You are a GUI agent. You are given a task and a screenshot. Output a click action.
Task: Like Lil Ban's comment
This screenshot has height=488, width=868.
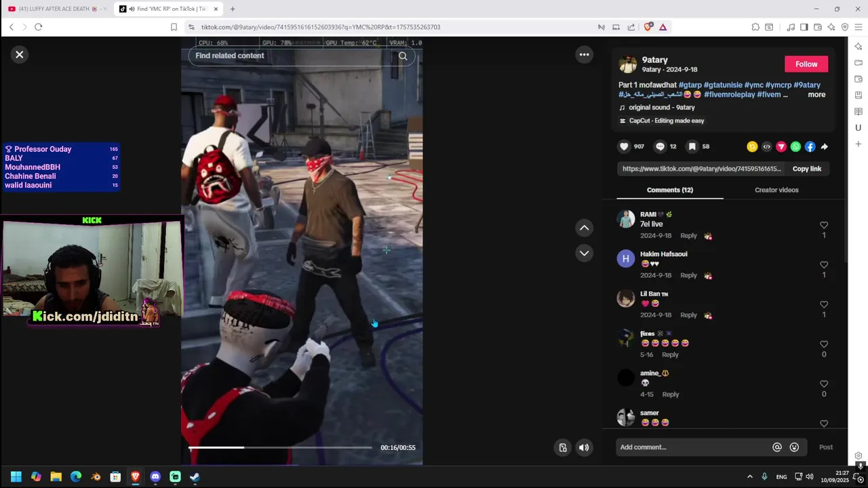coord(824,304)
